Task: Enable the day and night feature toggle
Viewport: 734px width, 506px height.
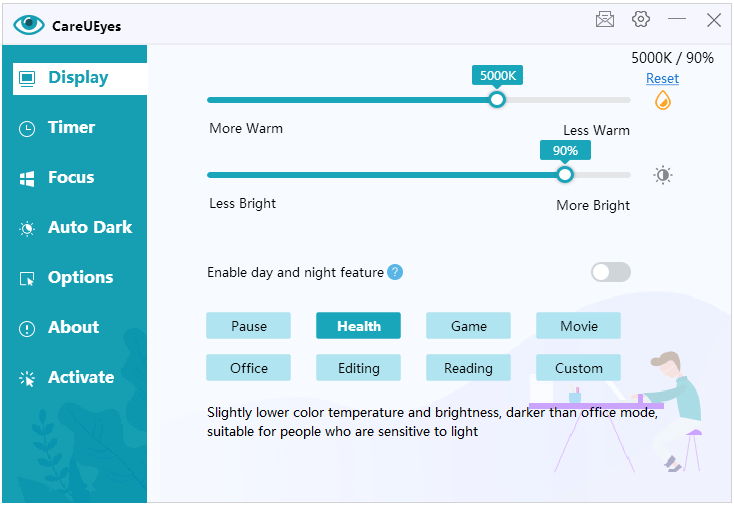Action: click(x=610, y=272)
